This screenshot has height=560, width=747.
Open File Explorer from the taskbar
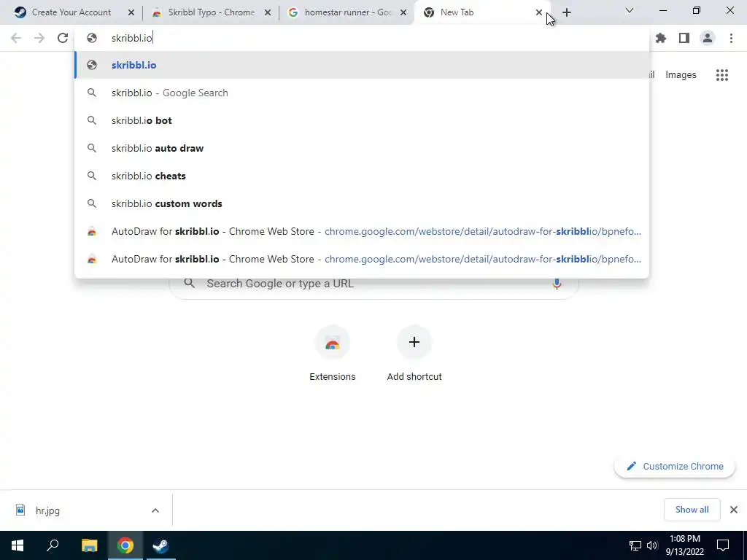89,545
